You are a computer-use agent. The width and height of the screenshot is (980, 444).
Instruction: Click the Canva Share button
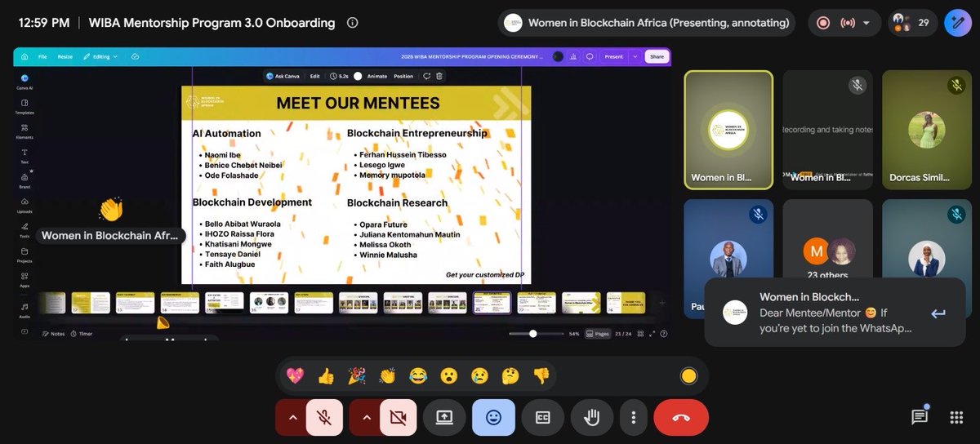pos(657,56)
